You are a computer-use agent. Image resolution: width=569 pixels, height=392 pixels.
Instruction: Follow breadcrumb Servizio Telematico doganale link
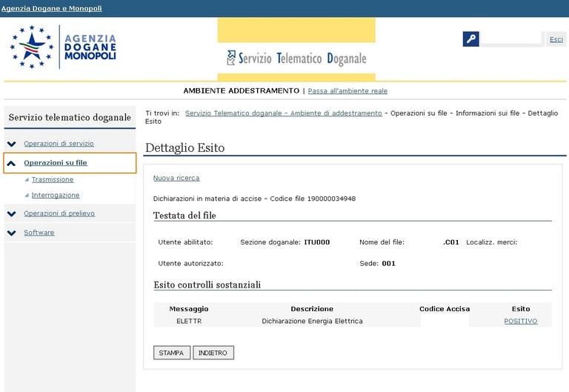[284, 113]
